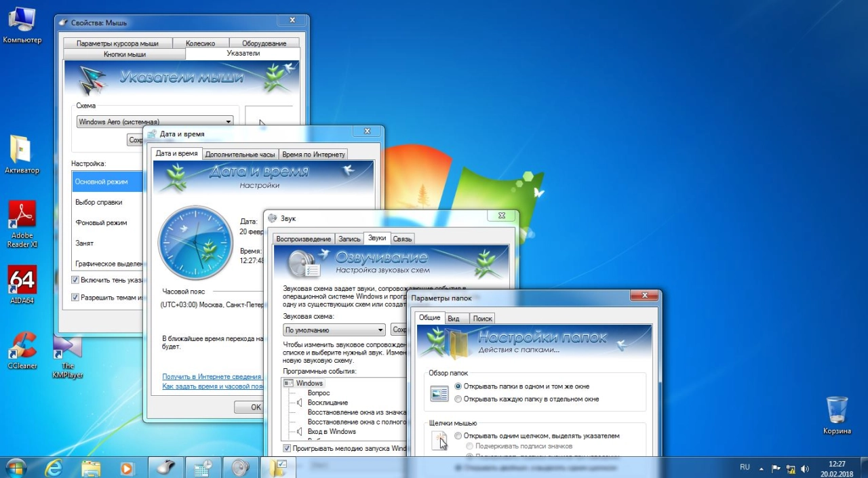This screenshot has width=868, height=478.
Task: Launch the AIDA64 desktop shortcut
Action: point(22,284)
